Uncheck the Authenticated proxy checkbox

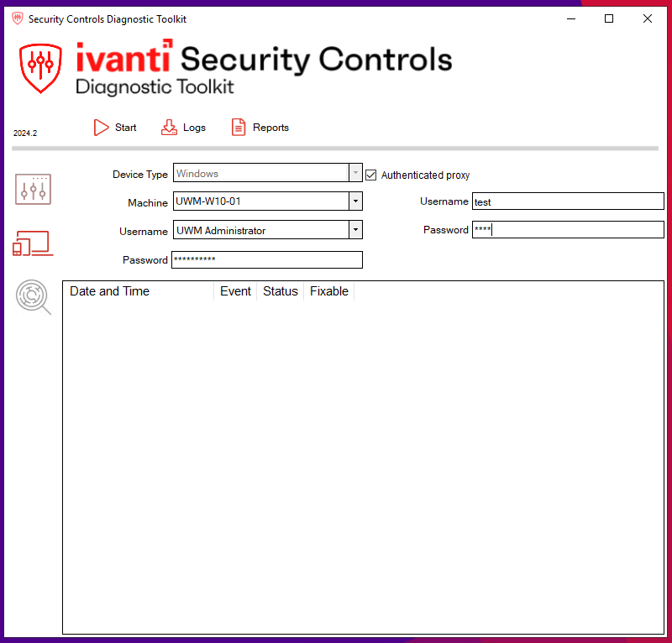[371, 175]
